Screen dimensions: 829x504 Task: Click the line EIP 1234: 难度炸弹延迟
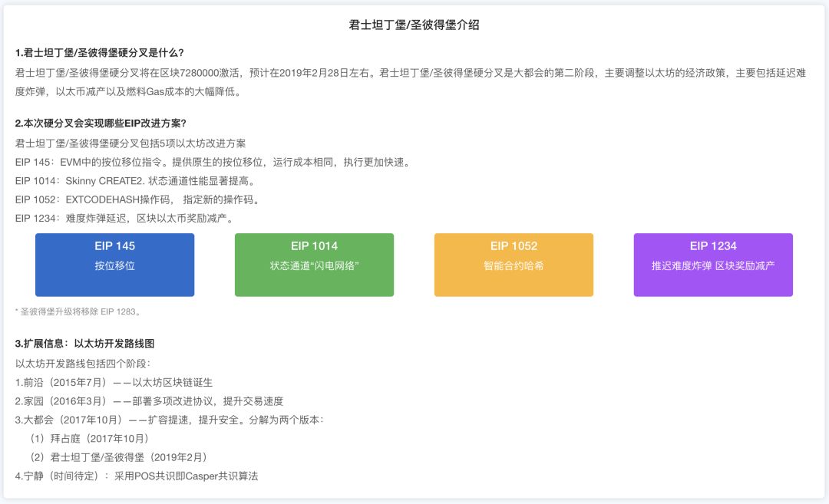click(x=124, y=218)
